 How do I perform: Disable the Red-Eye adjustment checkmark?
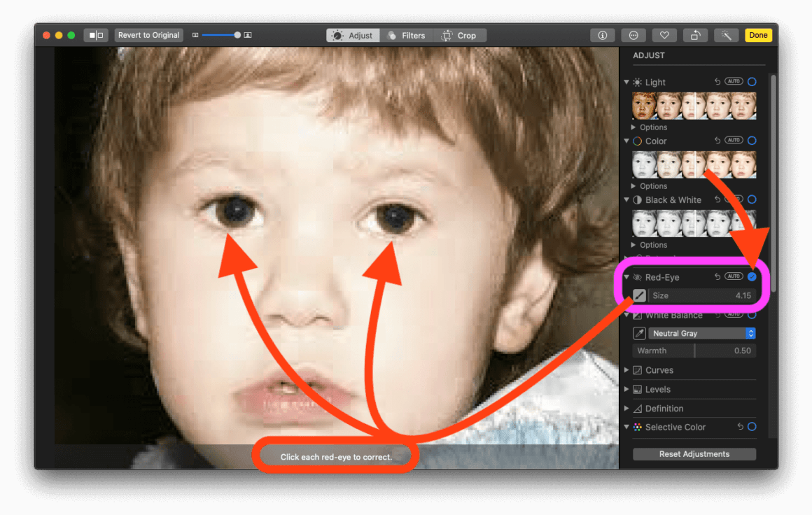point(752,277)
